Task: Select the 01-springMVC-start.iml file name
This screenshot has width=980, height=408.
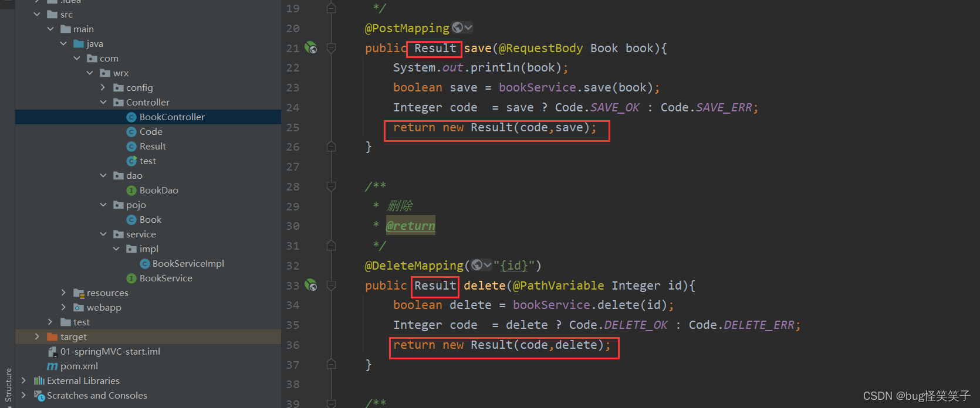Action: 110,351
